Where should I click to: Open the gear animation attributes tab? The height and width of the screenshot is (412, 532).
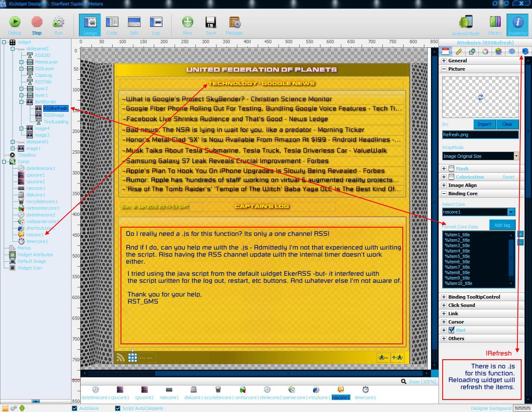pyautogui.click(x=512, y=51)
